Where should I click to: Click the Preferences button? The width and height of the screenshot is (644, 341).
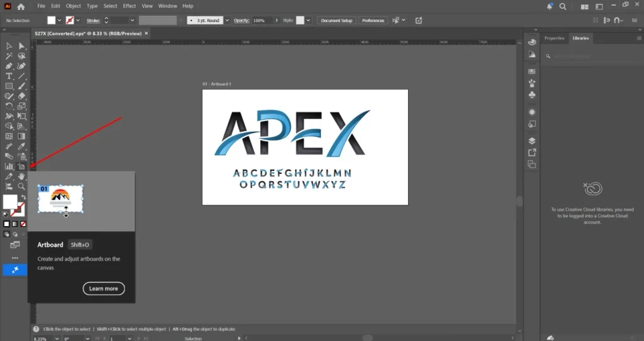click(x=373, y=21)
